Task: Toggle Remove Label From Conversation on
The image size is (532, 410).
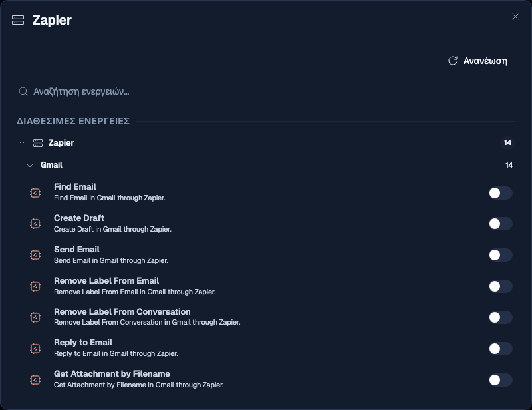Action: [501, 317]
